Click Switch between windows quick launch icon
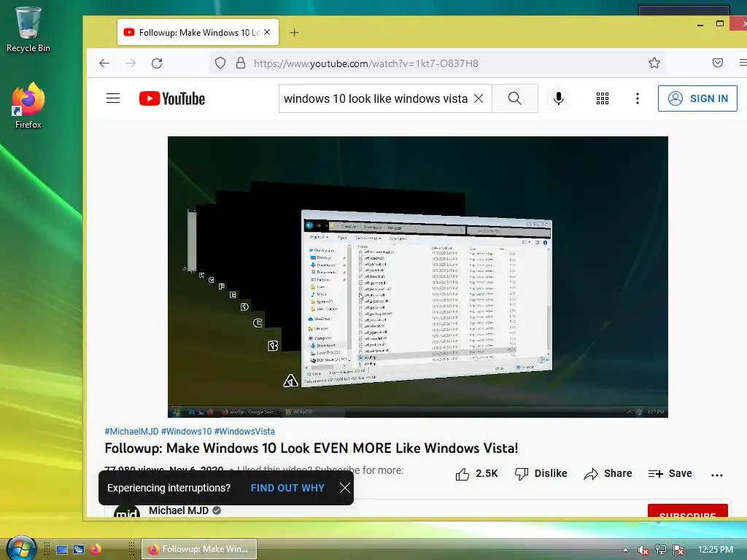 click(79, 550)
